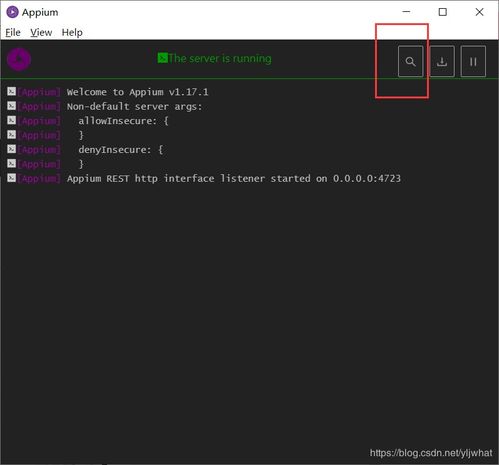Click the log icon beside the denyInsecure line

point(12,149)
